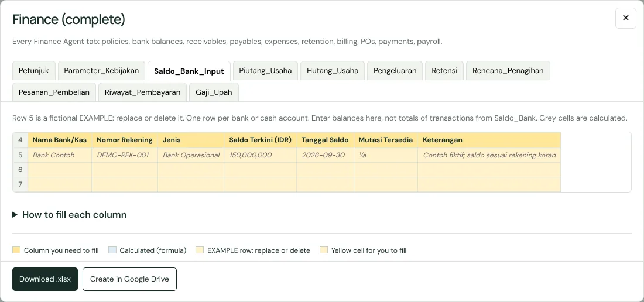Click the EXAMPLE row legend swatch

coord(200,250)
